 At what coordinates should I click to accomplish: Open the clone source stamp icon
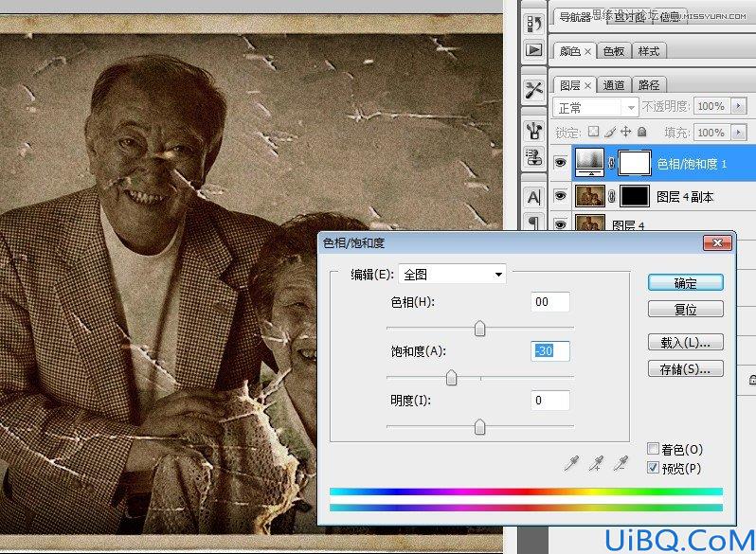[x=533, y=157]
